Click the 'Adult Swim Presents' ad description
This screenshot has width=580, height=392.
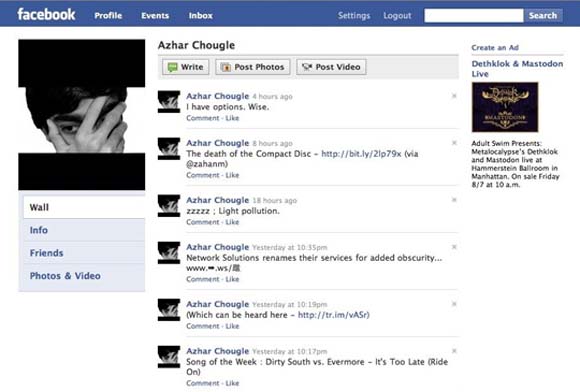[x=515, y=164]
